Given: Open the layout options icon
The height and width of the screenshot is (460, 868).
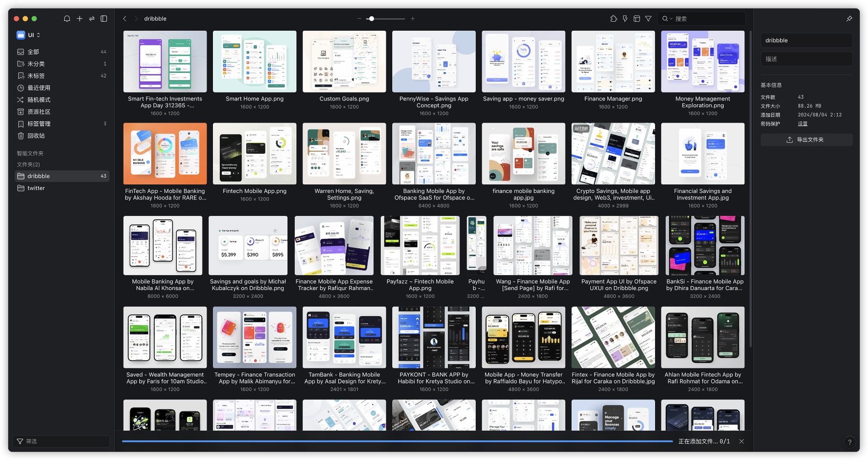Looking at the screenshot, I should coord(637,19).
